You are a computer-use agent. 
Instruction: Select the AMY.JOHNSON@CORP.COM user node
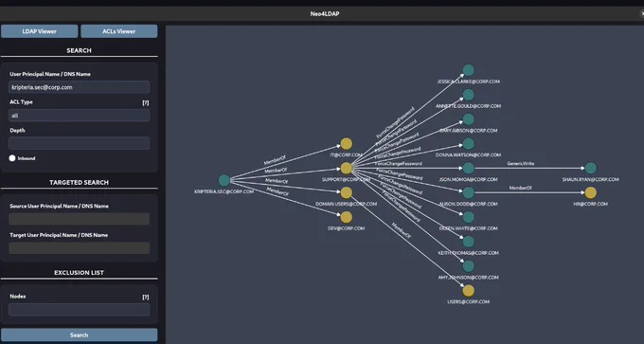click(x=468, y=266)
